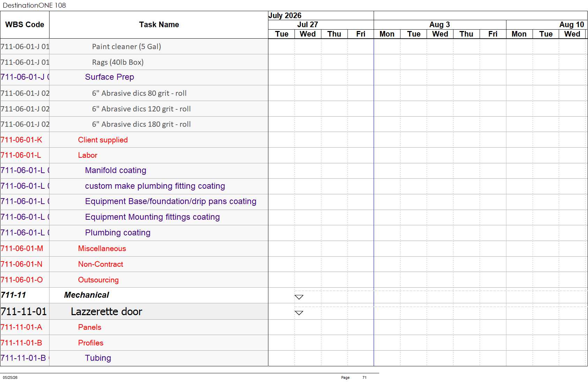This screenshot has width=588, height=382.
Task: Select the Aug 3 week header
Action: 440,25
